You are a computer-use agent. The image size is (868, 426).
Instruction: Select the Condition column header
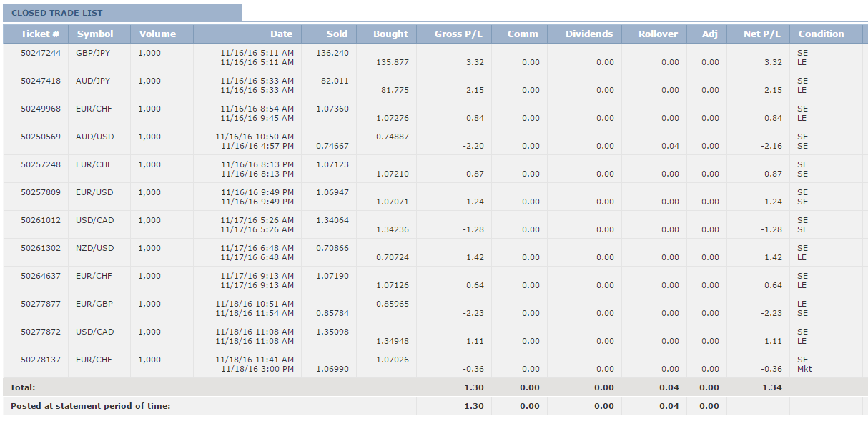click(x=826, y=34)
